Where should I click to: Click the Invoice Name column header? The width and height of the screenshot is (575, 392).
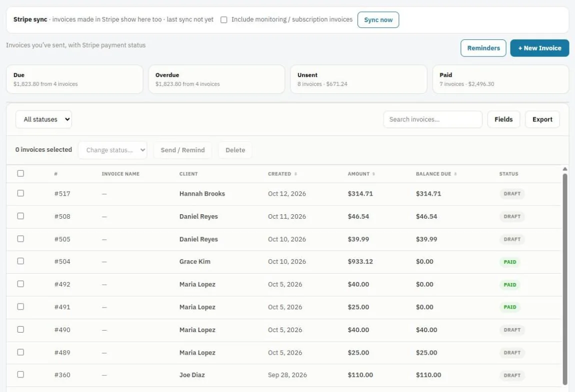[120, 174]
